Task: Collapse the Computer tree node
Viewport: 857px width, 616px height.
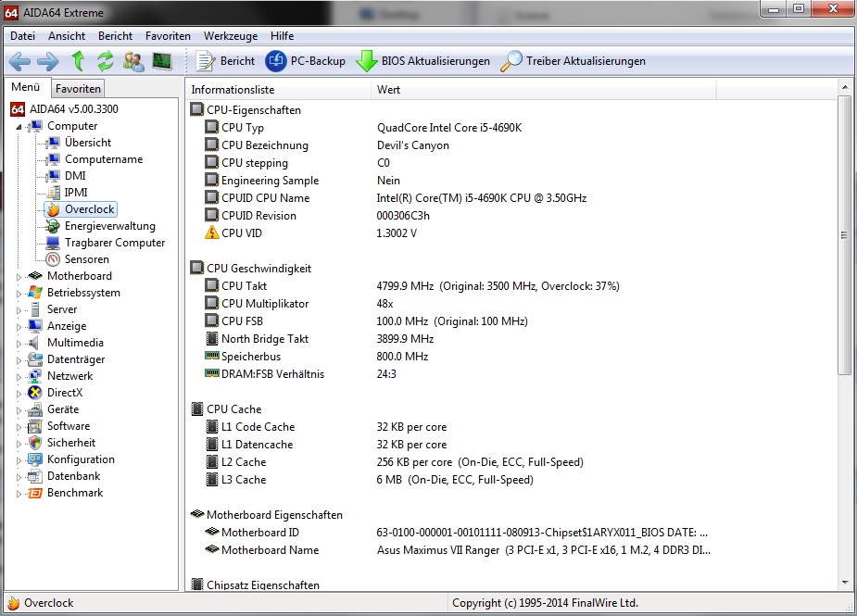Action: (19, 127)
